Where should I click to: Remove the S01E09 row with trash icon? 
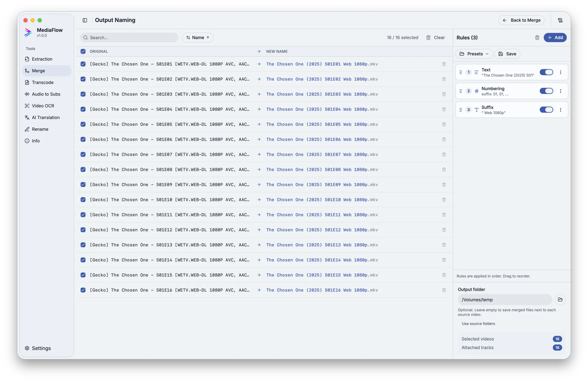pyautogui.click(x=444, y=185)
